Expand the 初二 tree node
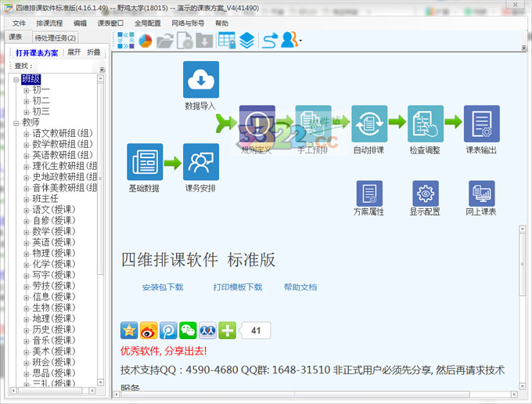532x404 pixels. tap(27, 102)
